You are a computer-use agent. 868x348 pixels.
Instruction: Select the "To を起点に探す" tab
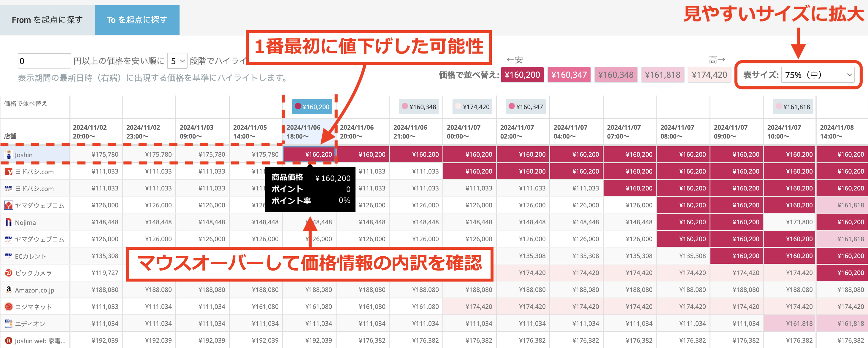pyautogui.click(x=137, y=20)
